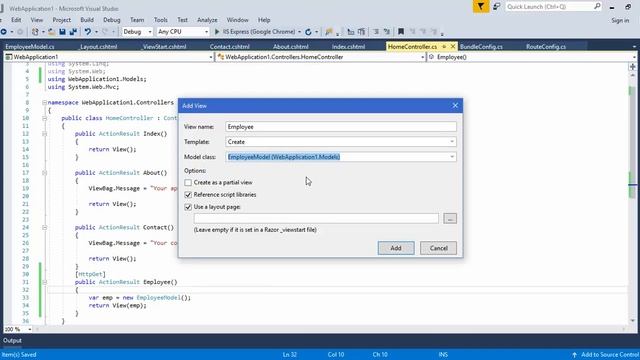640x360 pixels.
Task: Click the Open File folder icon
Action: (x=51, y=31)
